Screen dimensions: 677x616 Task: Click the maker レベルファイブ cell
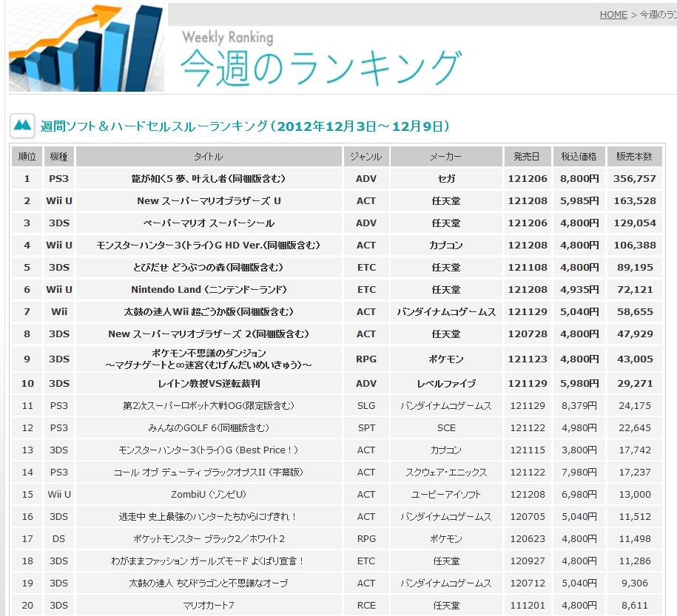[x=446, y=383]
